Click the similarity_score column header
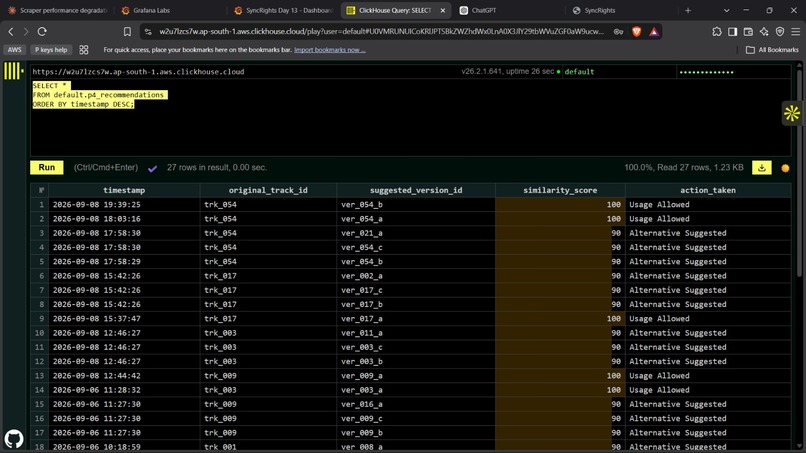Screen dimensions: 806x453 tap(560, 190)
